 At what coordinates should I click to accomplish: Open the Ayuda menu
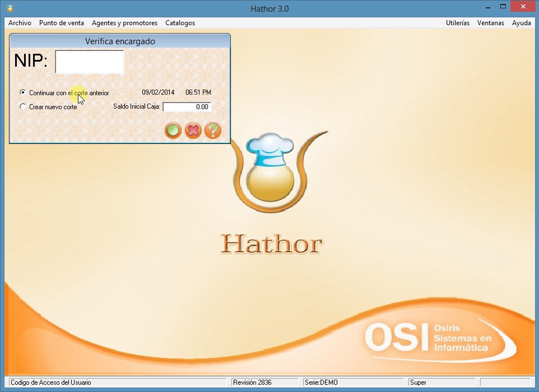tap(522, 23)
